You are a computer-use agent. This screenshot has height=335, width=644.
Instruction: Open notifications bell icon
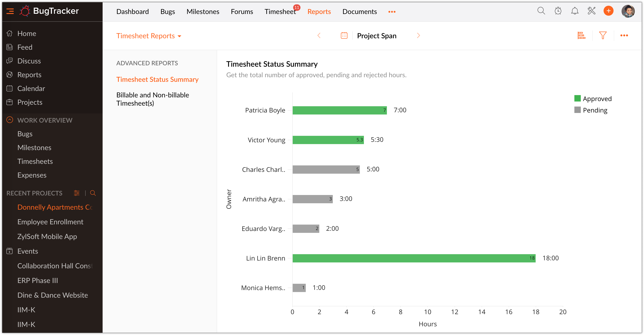[x=575, y=11]
